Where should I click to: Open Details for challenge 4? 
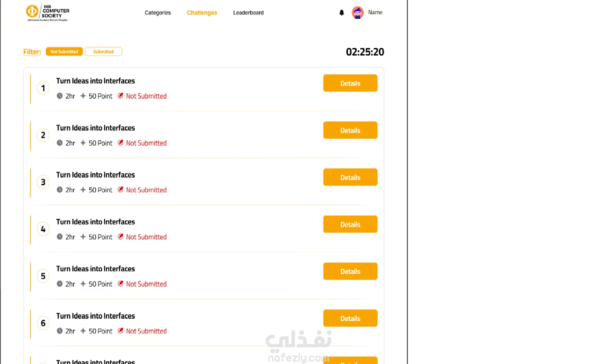(x=350, y=224)
